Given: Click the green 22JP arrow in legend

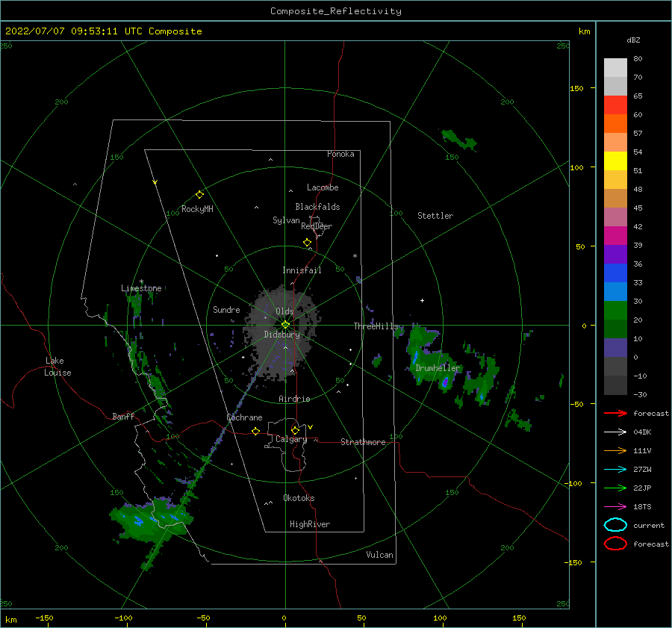Looking at the screenshot, I should coord(615,488).
